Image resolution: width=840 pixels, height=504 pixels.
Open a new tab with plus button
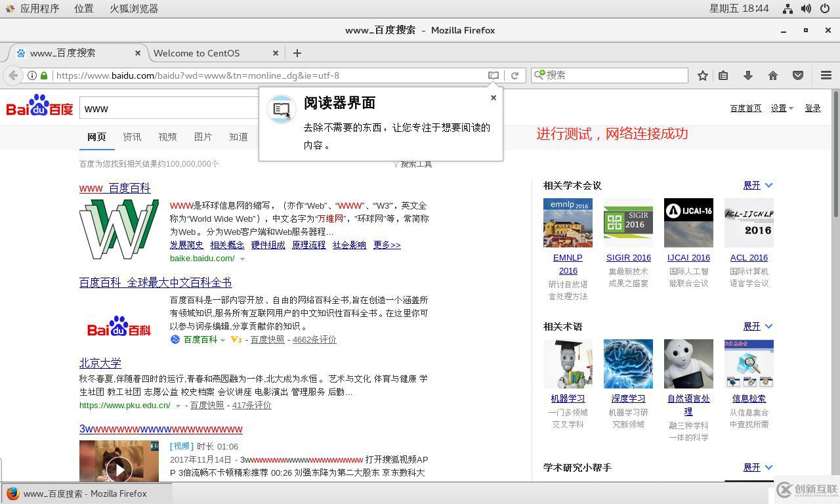(297, 53)
